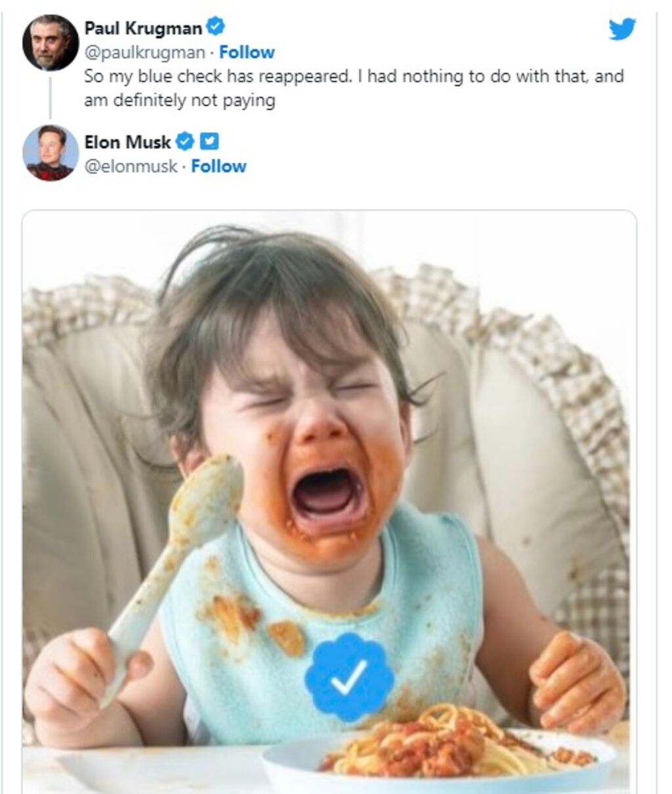Click the blue check badge on baby's bib
672x794 pixels.
[348, 677]
